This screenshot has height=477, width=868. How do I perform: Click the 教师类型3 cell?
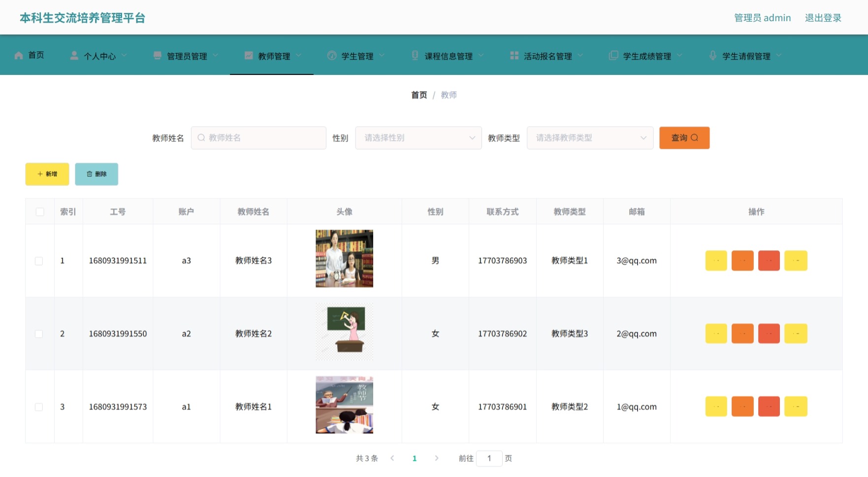570,334
